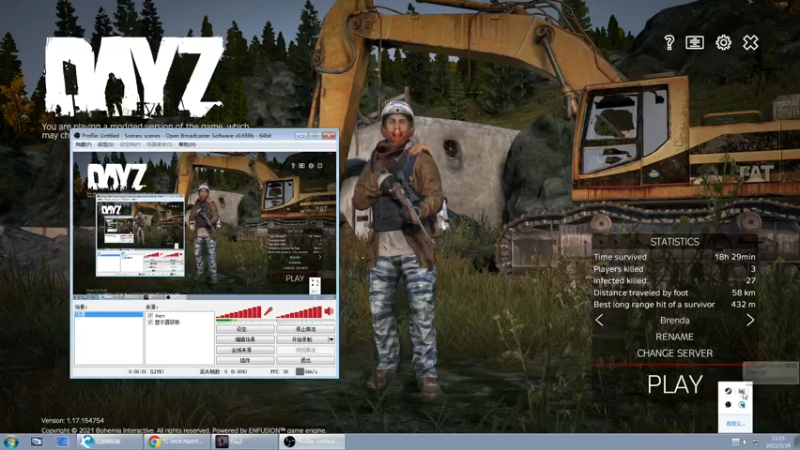The height and width of the screenshot is (450, 800).
Task: Select previous character arrow left of Brenda
Action: click(599, 320)
